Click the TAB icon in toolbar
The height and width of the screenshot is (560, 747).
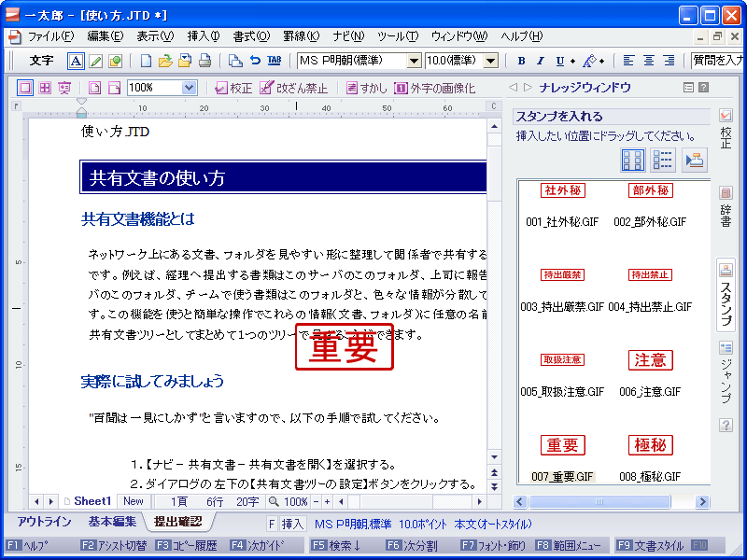tap(275, 61)
